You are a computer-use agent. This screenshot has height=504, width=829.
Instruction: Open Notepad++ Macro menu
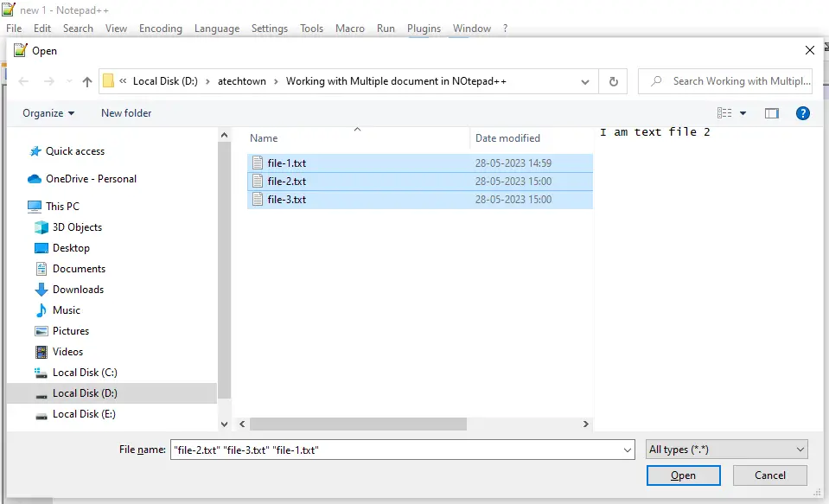(350, 29)
